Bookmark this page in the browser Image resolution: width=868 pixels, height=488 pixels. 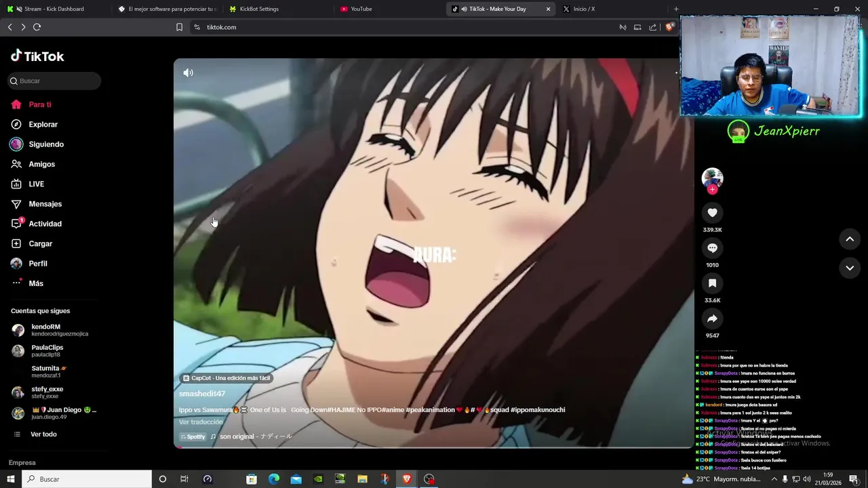tap(179, 27)
